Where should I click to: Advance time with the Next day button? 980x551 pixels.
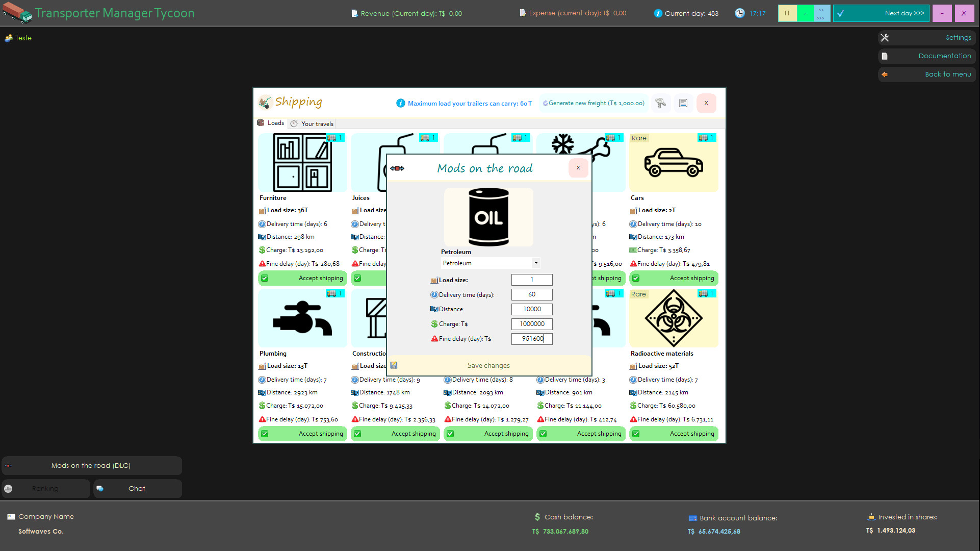pos(881,13)
